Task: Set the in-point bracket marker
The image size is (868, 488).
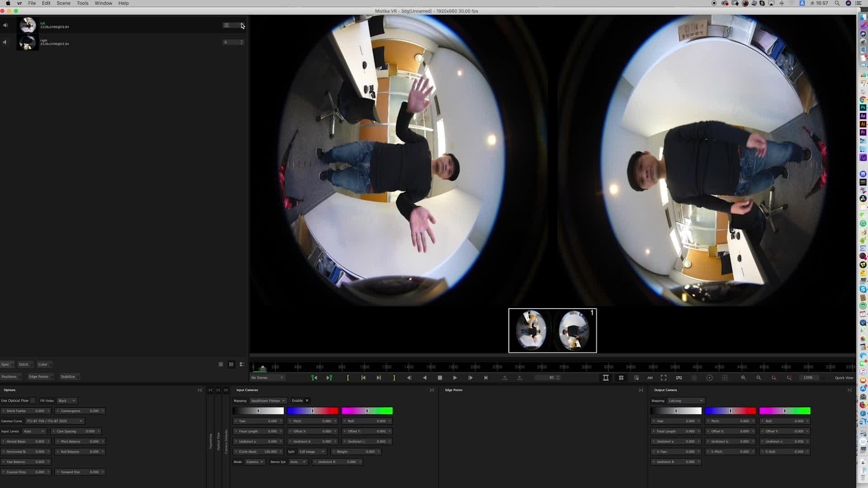Action: [x=348, y=378]
